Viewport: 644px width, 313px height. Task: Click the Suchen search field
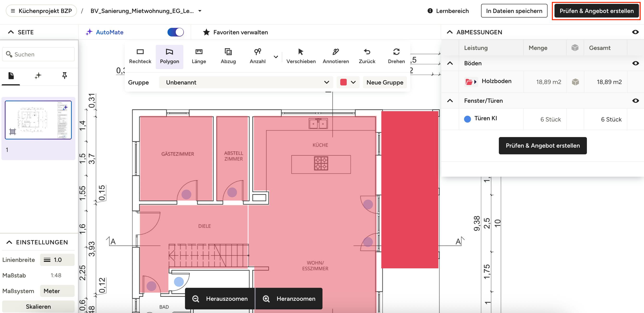click(x=38, y=54)
